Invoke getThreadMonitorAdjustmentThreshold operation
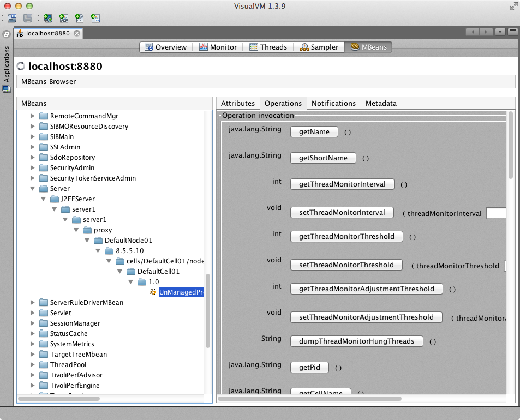This screenshot has width=520, height=420. [x=367, y=289]
